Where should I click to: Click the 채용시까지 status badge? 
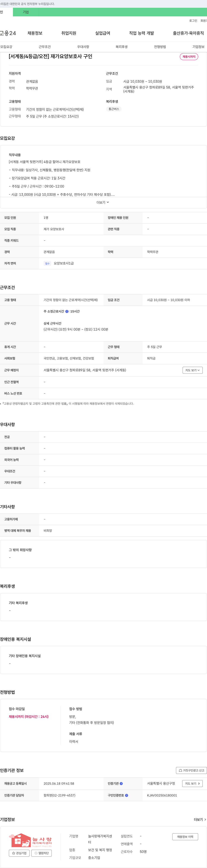click(x=189, y=57)
